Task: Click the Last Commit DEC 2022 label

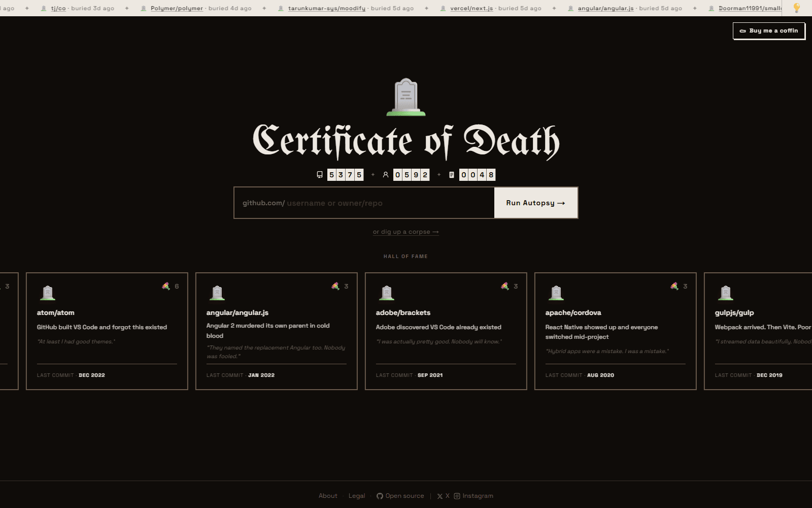Action: (x=71, y=375)
